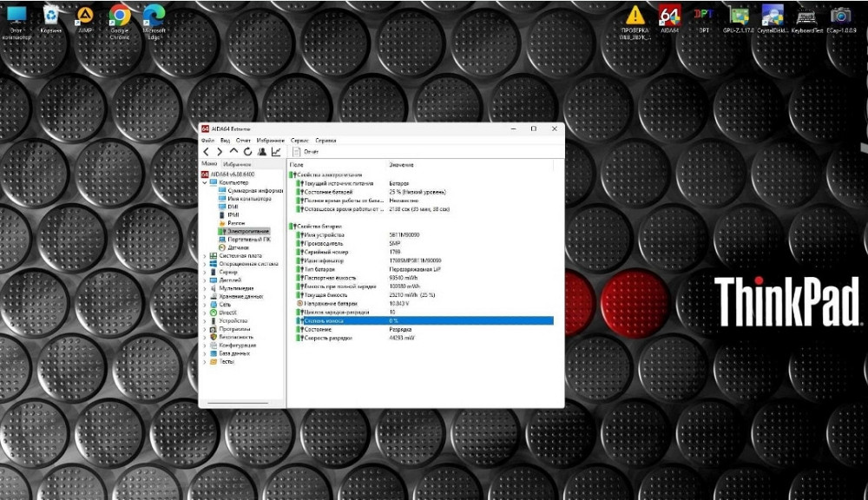Expand the Системная плата branch
868x500 pixels.
click(x=206, y=254)
